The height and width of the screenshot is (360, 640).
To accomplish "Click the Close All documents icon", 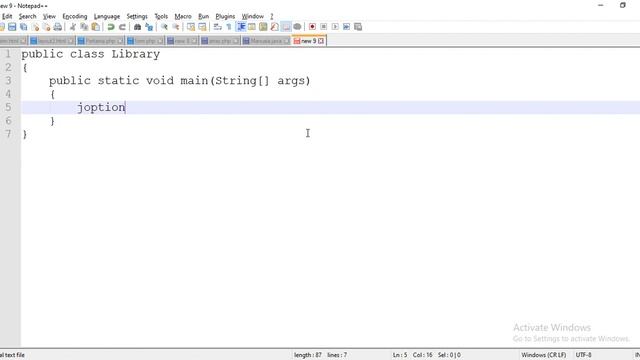I will pos(47,27).
